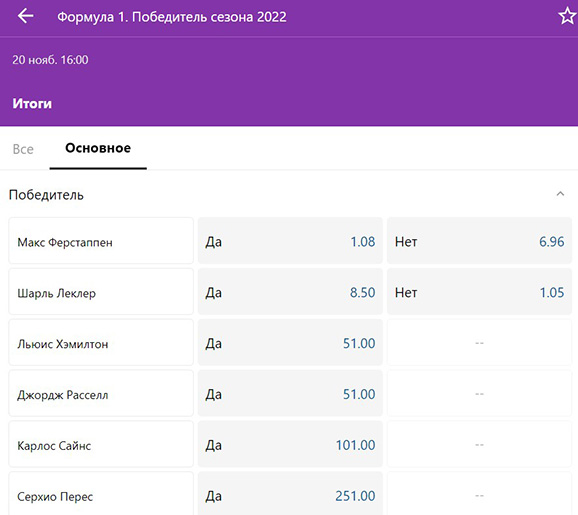The width and height of the screenshot is (578, 515).
Task: Click the Серхио Перес name cell
Action: pyautogui.click(x=101, y=494)
